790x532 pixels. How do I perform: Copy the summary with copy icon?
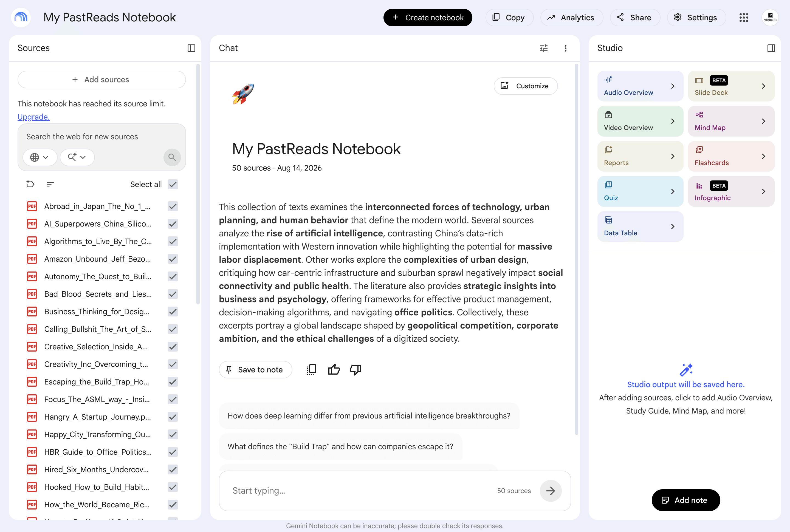pos(312,369)
